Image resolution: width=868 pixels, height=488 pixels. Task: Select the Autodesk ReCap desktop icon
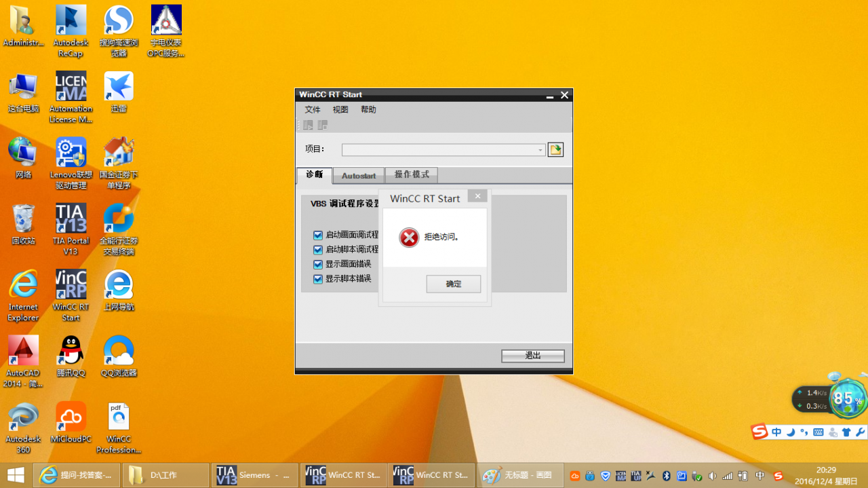click(x=71, y=31)
